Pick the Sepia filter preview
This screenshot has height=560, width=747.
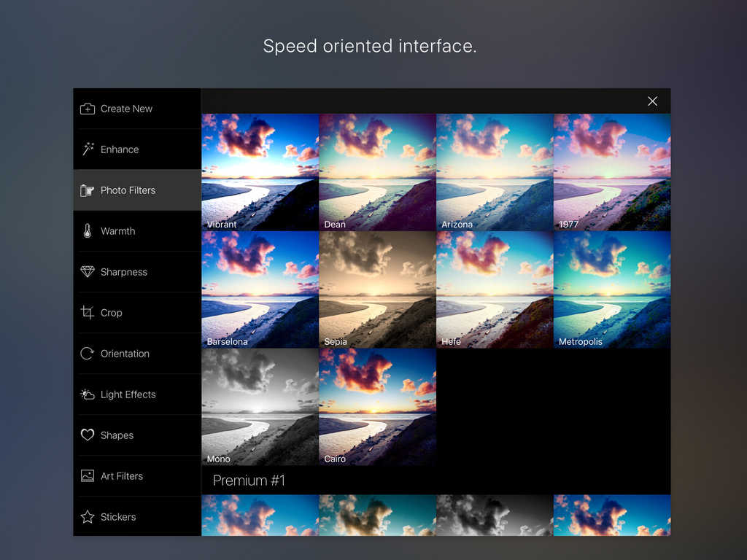pyautogui.click(x=377, y=289)
